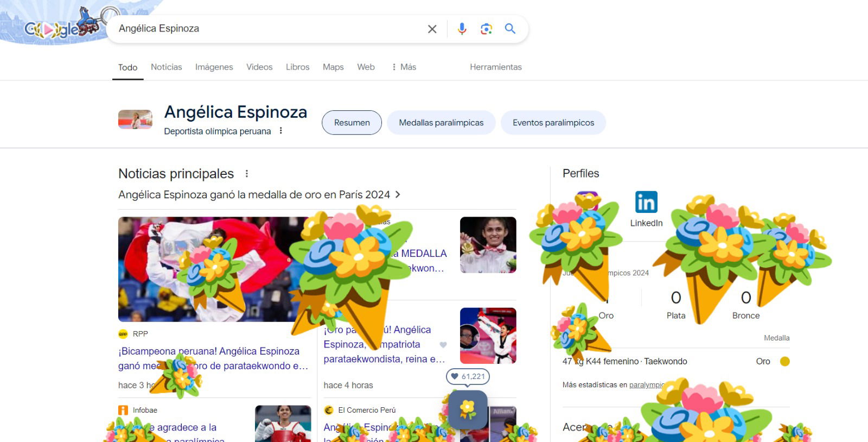Screen dimensions: 868x442
Task: Click the flower bouquet toss button
Action: click(x=468, y=409)
